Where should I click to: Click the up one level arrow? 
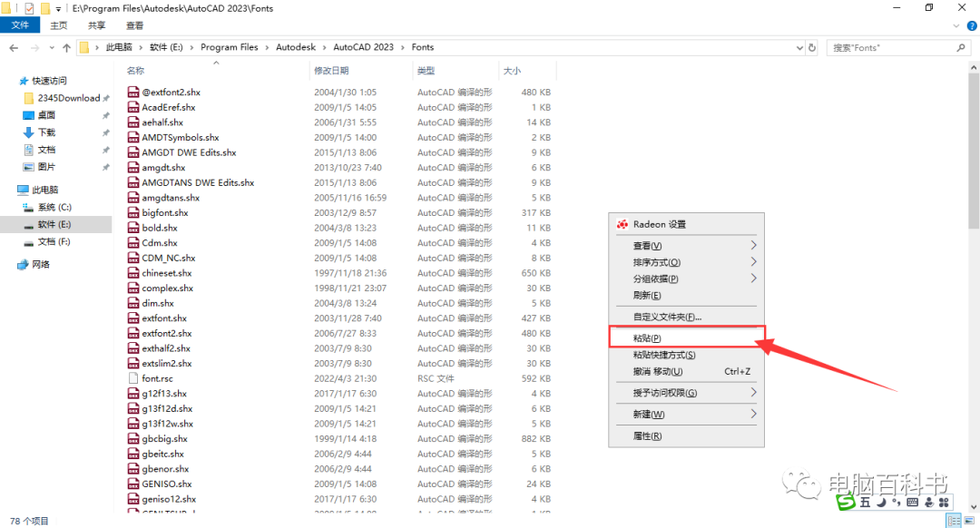(x=66, y=47)
